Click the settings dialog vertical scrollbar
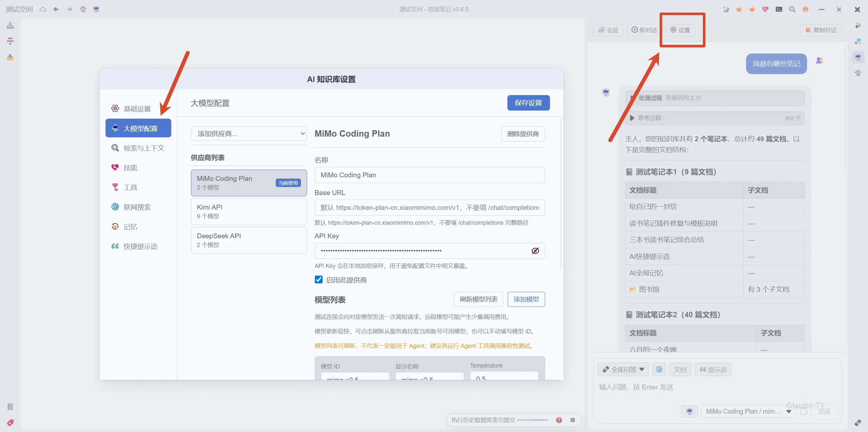This screenshot has width=868, height=432. point(561,194)
